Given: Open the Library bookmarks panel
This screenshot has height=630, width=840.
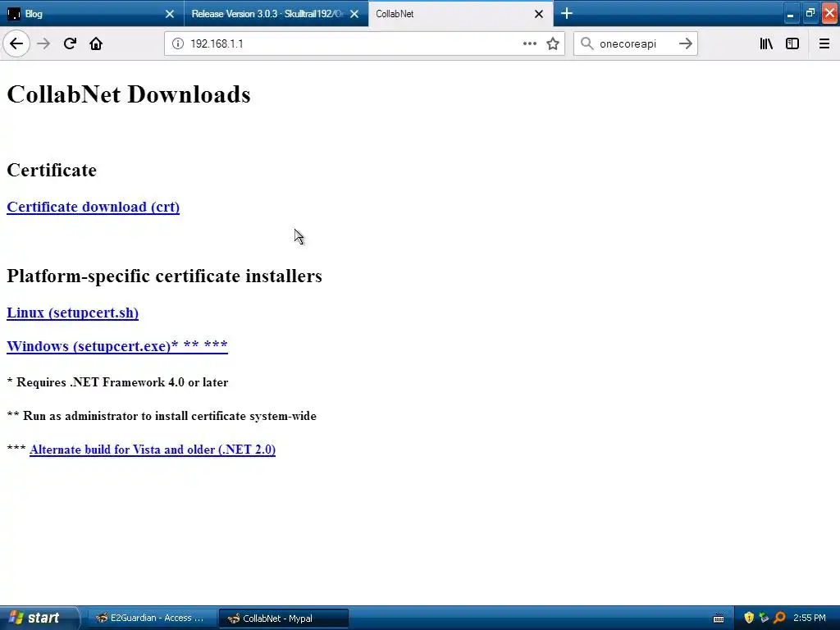Looking at the screenshot, I should pyautogui.click(x=766, y=44).
